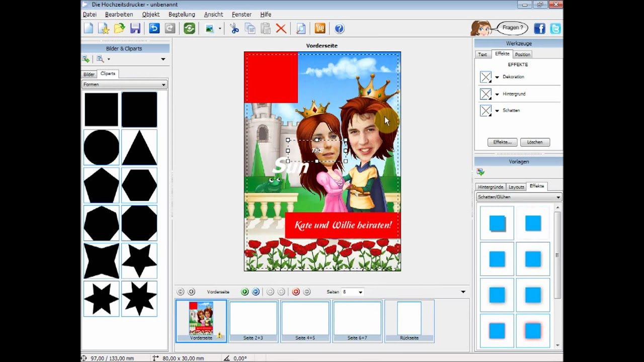
Task: Open the Seiten page count dropdown
Action: 352,292
